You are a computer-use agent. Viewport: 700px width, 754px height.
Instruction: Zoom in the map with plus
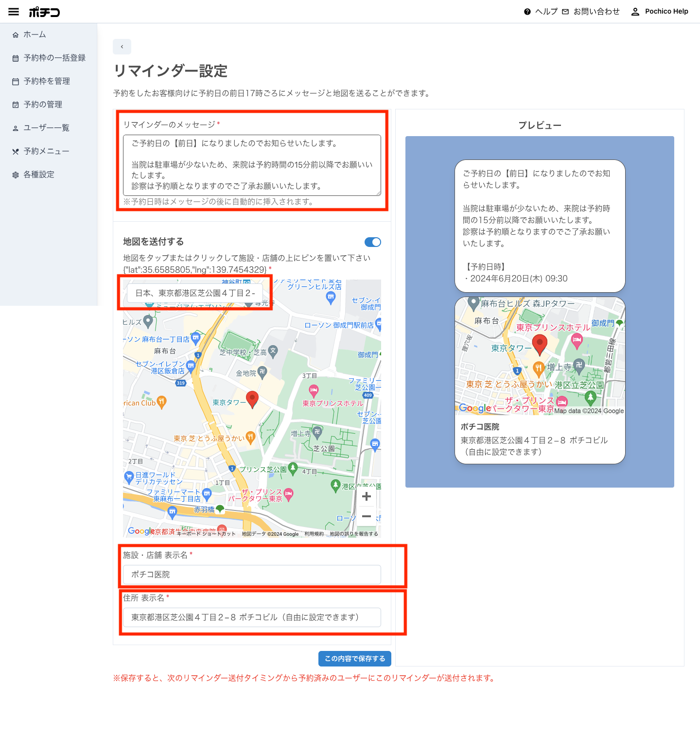point(367,496)
